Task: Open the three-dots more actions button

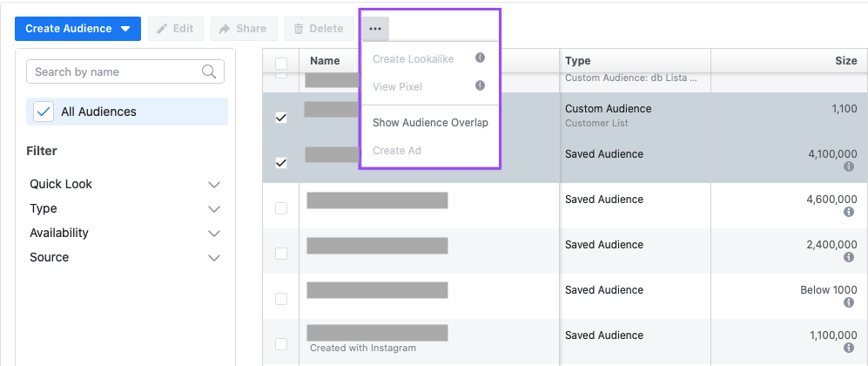Action: tap(375, 29)
